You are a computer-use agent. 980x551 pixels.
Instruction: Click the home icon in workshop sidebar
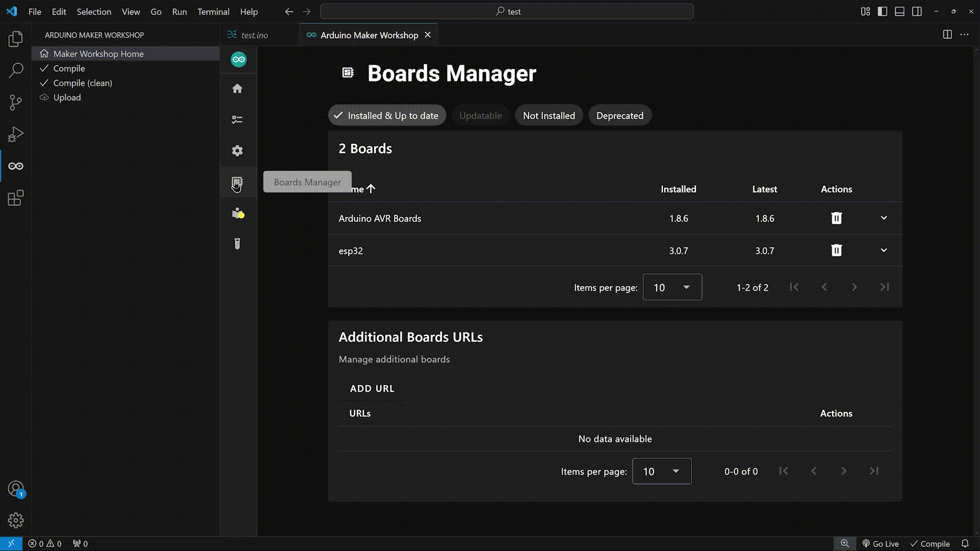coord(237,89)
